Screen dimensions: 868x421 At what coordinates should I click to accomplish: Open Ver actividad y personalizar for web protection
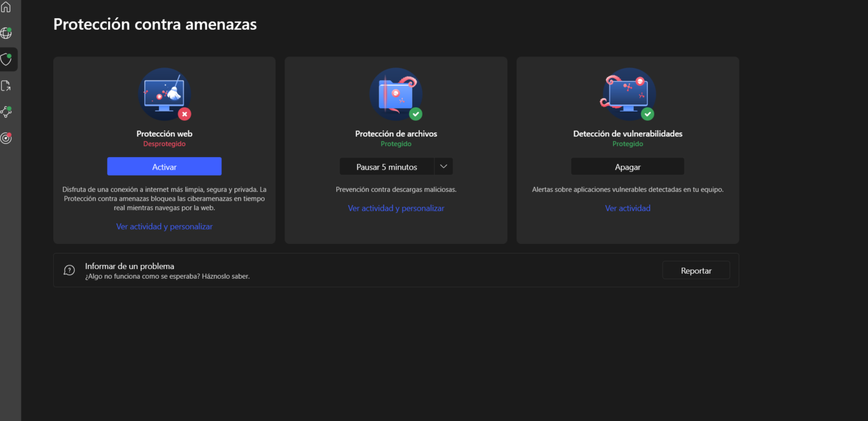(164, 227)
